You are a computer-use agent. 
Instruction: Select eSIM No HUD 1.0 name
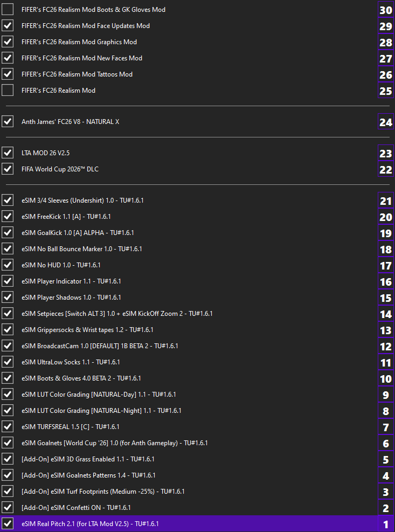61,265
